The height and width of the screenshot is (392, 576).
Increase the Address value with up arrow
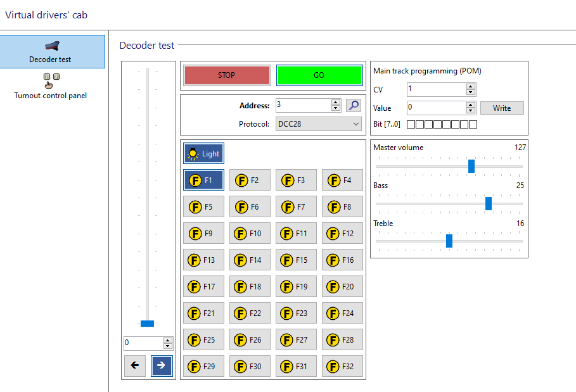click(336, 102)
